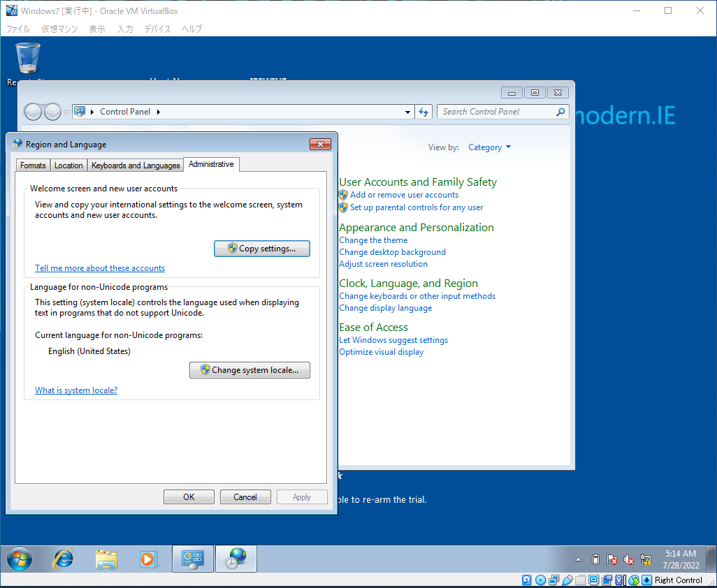717x588 pixels.
Task: Open recent pages dropdown beside nav arrows
Action: (x=67, y=112)
